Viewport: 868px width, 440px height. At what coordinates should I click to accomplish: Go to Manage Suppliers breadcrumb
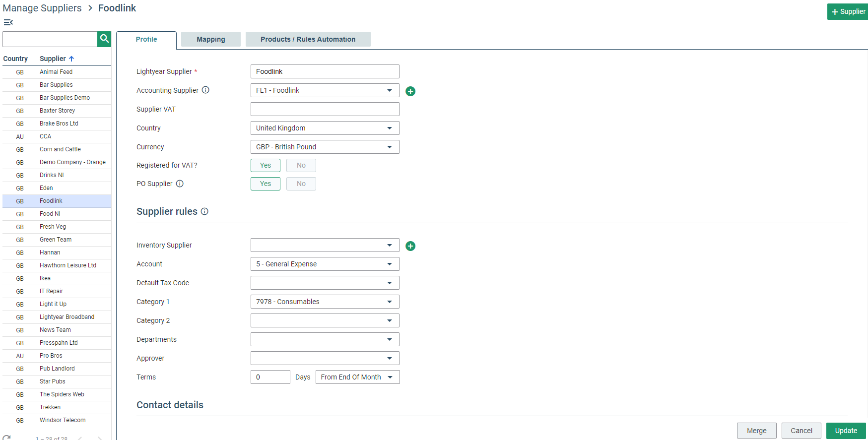pos(42,8)
